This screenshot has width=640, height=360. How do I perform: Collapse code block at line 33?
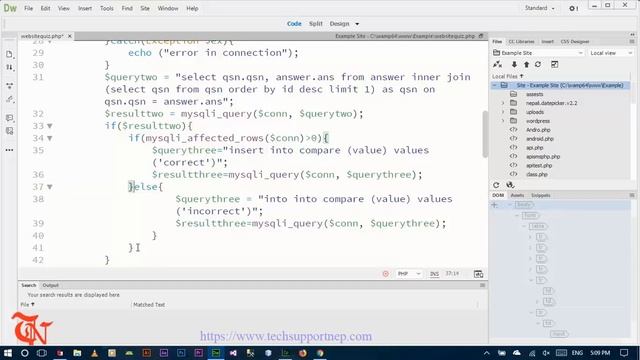coord(50,126)
